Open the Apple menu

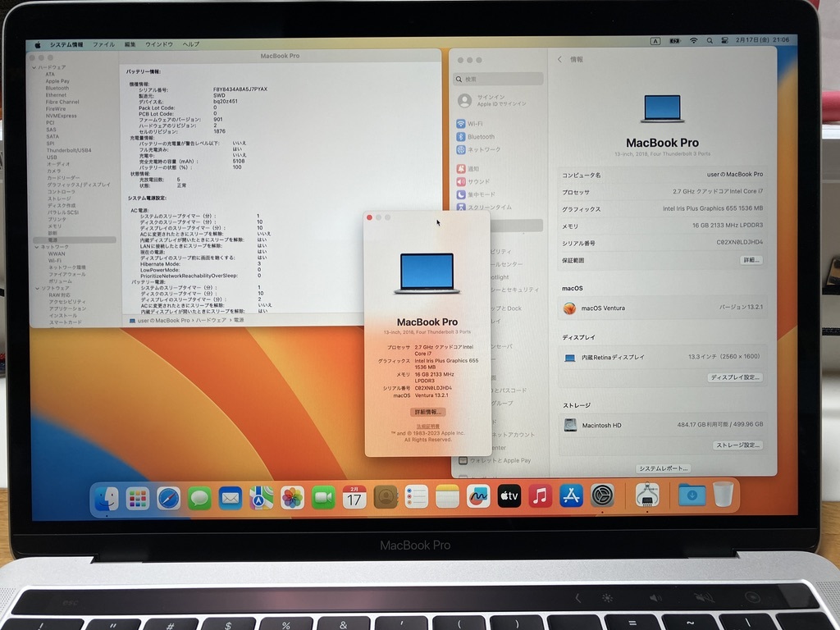(x=38, y=45)
